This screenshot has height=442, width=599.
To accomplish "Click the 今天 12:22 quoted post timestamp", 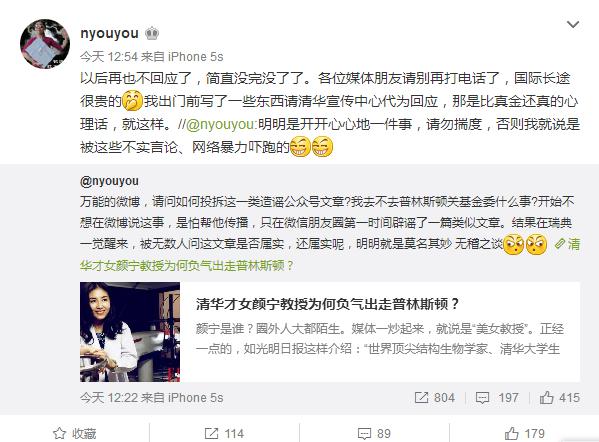I will click(x=109, y=398).
